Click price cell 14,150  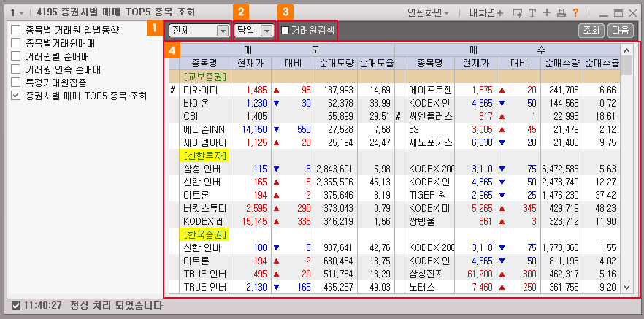(x=254, y=129)
